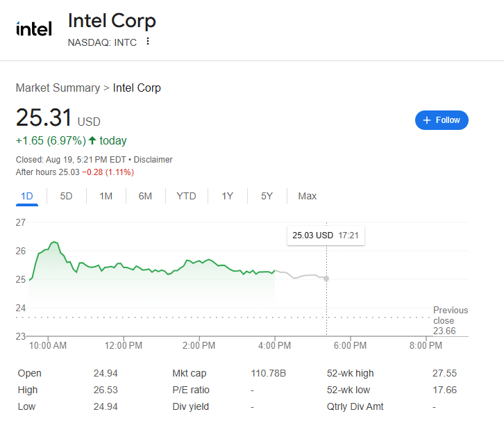View the 1Y stock chart

tap(227, 196)
